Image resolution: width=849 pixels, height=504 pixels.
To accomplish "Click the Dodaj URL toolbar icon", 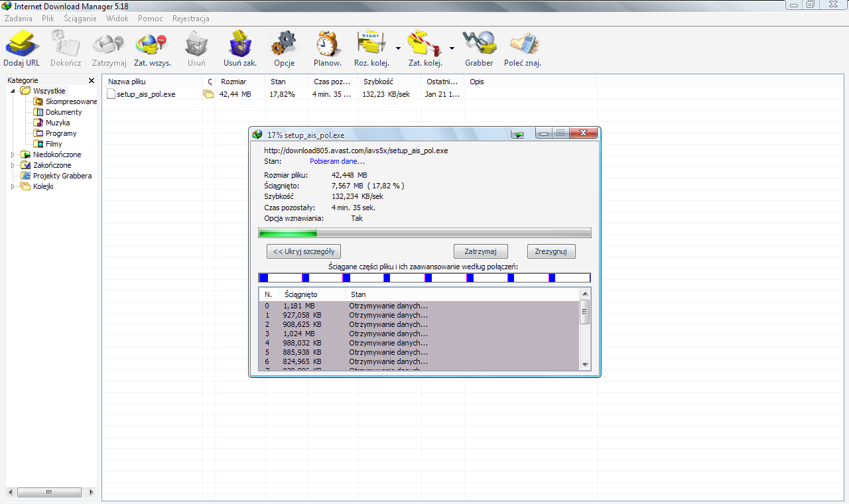I will point(22,44).
